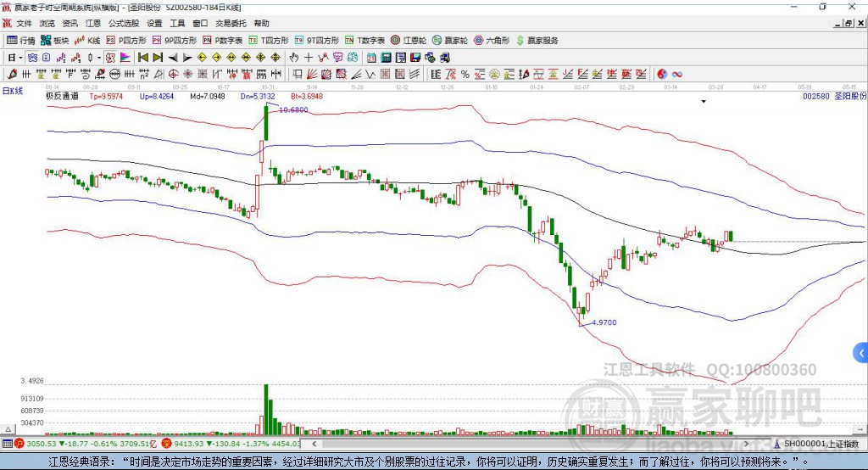Open the T数字表 tool
The width and height of the screenshot is (868, 470).
coord(364,41)
